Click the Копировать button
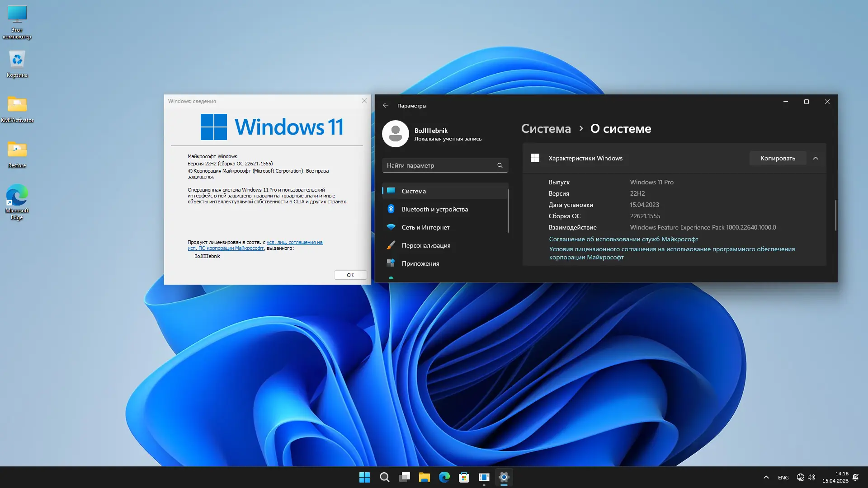 coord(778,158)
